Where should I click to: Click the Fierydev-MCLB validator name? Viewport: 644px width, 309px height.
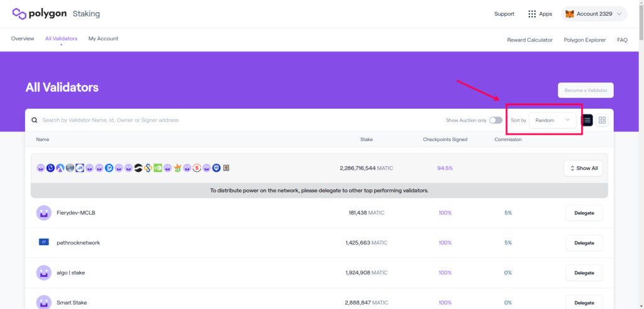tap(76, 213)
